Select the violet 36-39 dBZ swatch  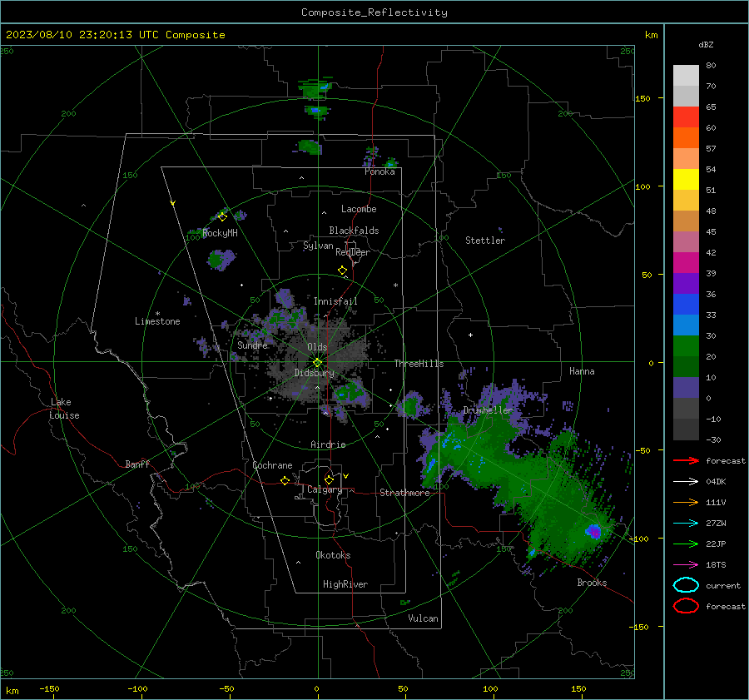[686, 284]
